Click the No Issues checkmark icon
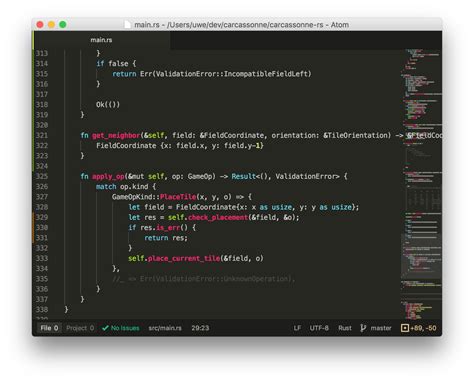This screenshot has height=382, width=474. pos(105,328)
